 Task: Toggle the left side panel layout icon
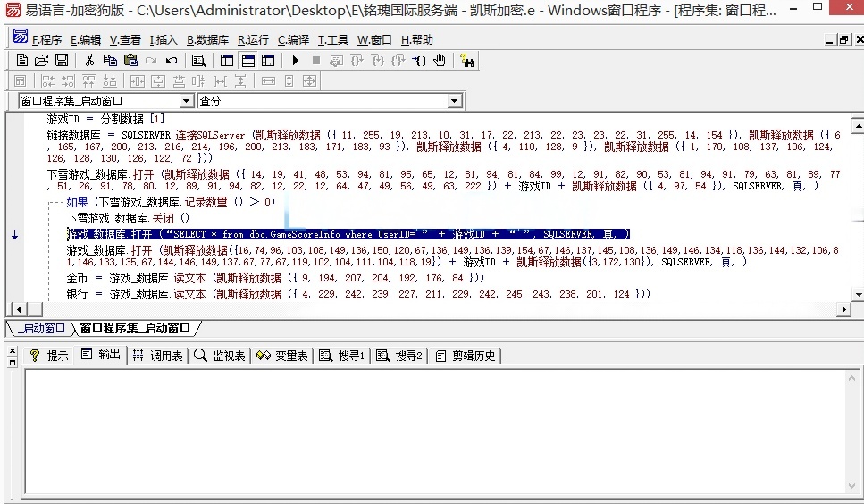pos(226,61)
